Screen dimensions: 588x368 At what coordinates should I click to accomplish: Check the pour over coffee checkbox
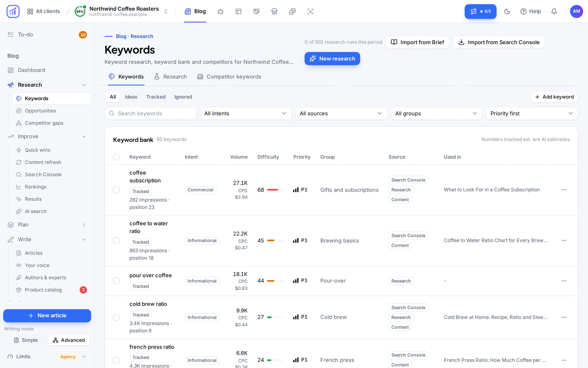pyautogui.click(x=116, y=281)
